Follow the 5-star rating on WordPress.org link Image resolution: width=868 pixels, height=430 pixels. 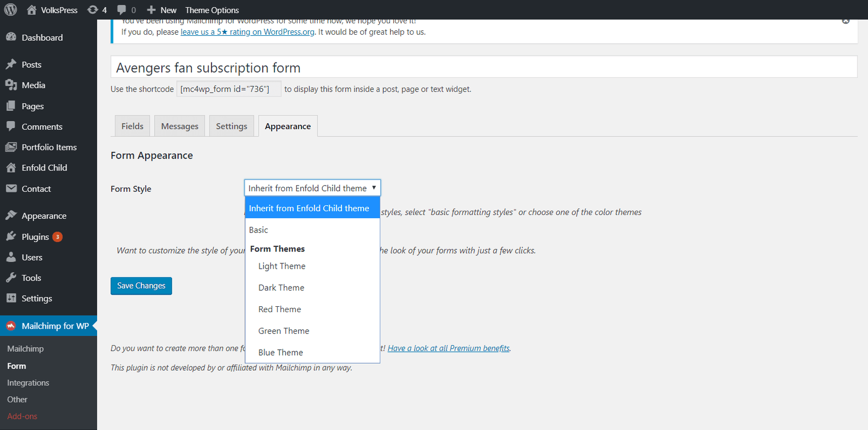pyautogui.click(x=247, y=32)
